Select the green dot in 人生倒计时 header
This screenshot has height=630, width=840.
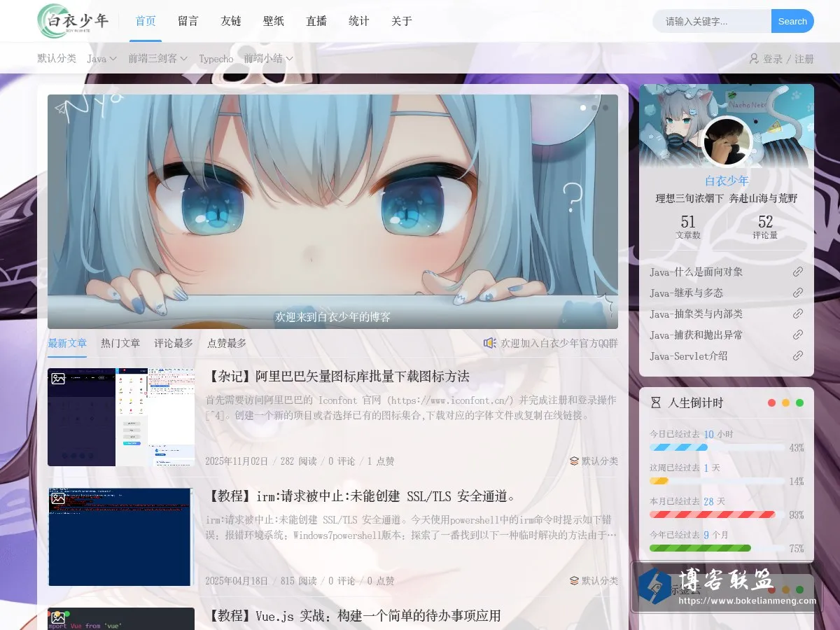pyautogui.click(x=799, y=402)
